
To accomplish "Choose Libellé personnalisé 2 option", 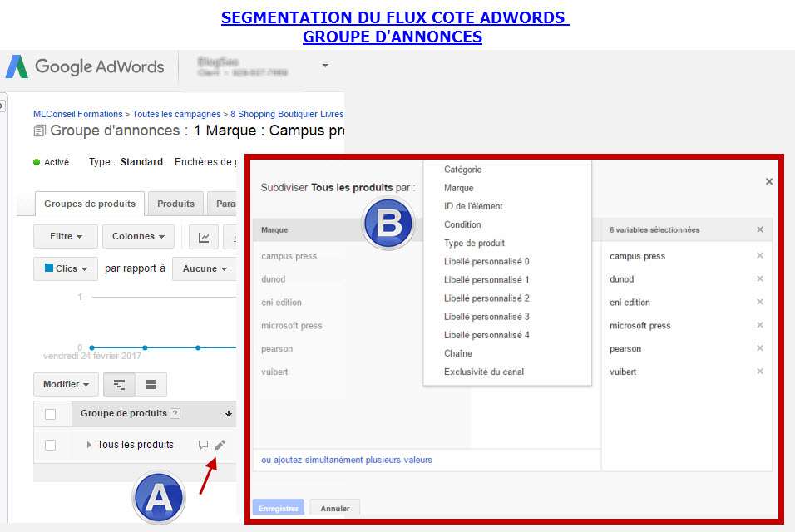I will pyautogui.click(x=486, y=298).
